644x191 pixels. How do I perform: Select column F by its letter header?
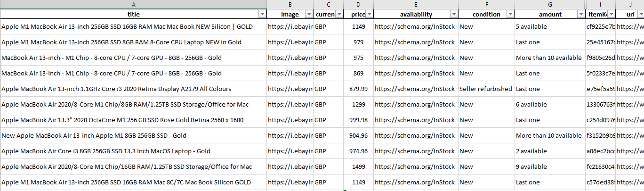point(486,4)
